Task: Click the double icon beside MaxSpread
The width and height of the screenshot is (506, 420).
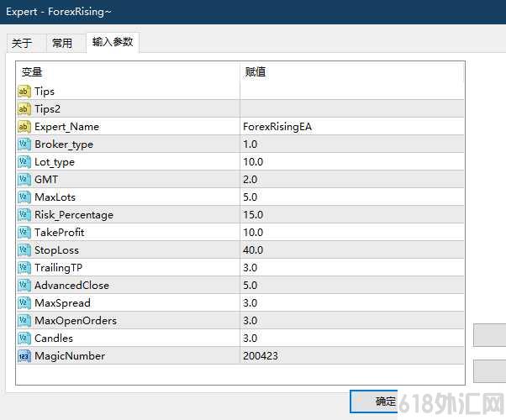Action: [24, 303]
